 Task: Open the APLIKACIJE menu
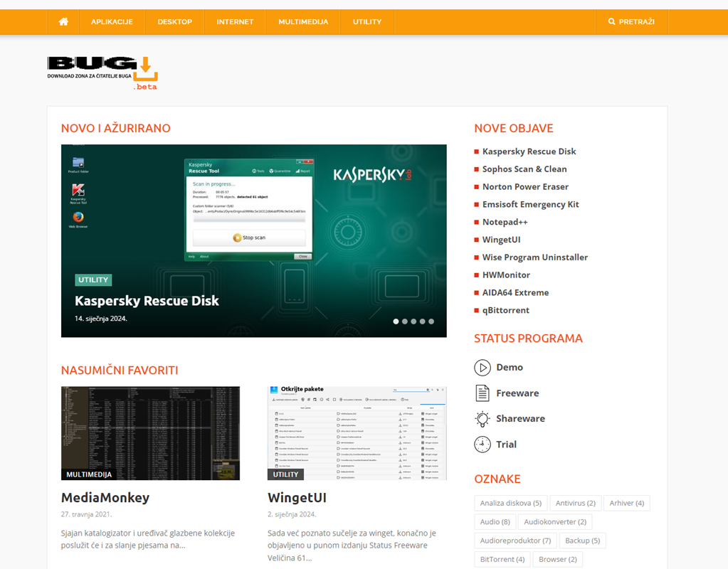point(112,22)
